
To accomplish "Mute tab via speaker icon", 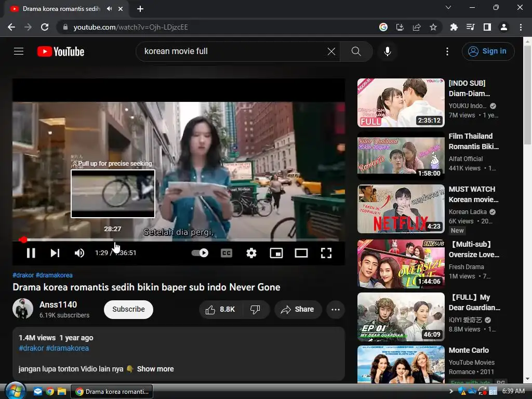I will [x=109, y=9].
